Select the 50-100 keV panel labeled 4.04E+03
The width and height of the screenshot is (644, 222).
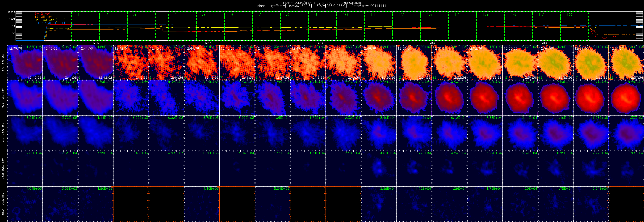click(25, 204)
